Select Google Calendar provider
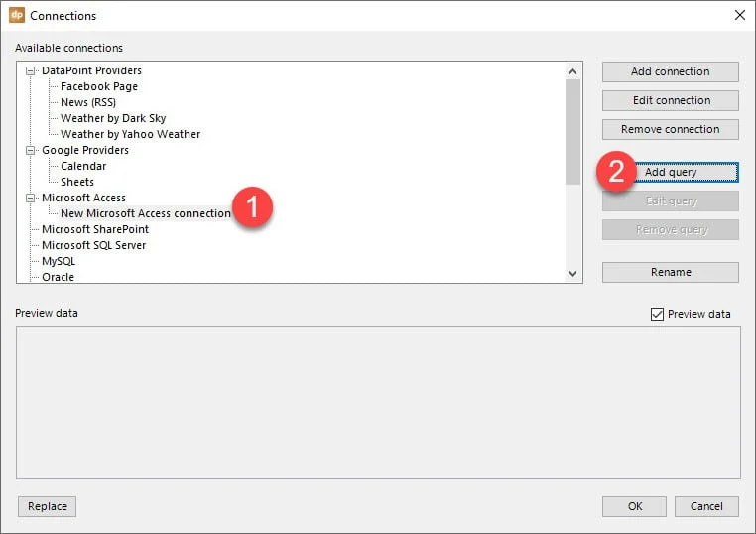Viewport: 756px width, 534px height. pos(83,167)
